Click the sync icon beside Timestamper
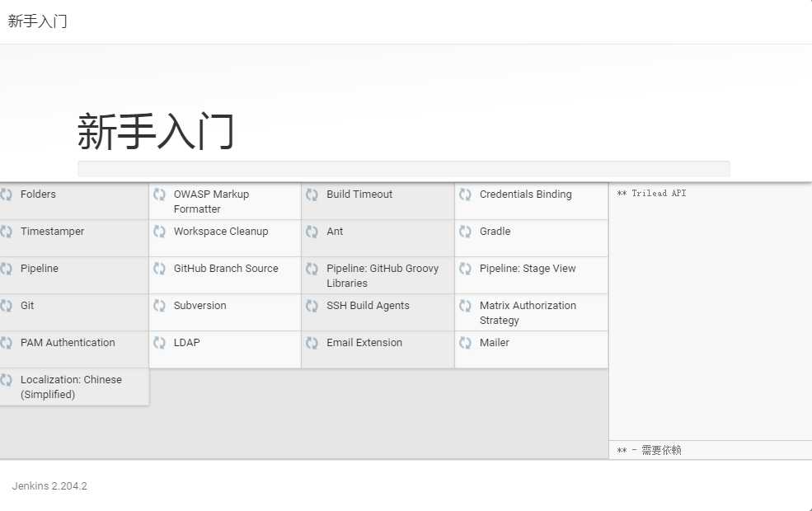This screenshot has width=812, height=511. coord(6,232)
